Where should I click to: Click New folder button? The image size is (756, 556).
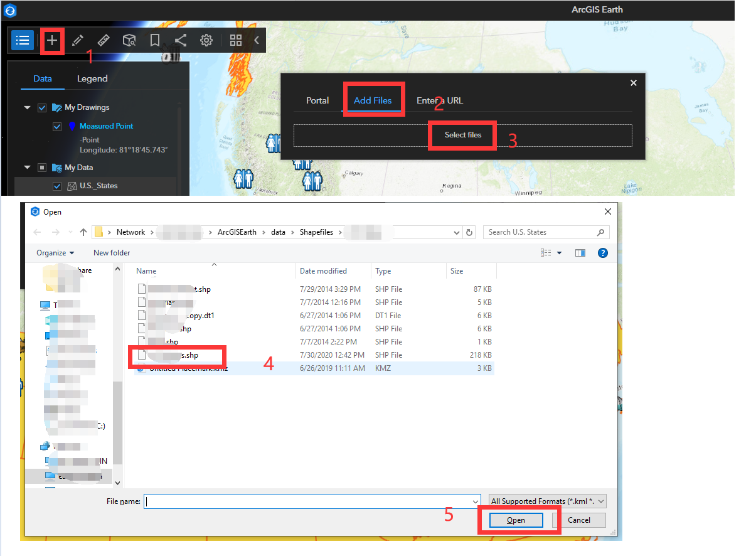tap(112, 253)
